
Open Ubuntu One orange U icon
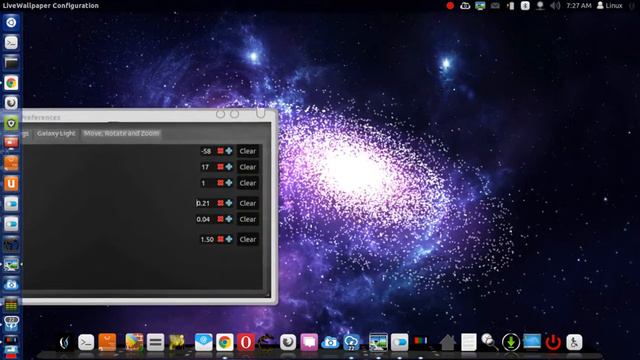pyautogui.click(x=11, y=183)
